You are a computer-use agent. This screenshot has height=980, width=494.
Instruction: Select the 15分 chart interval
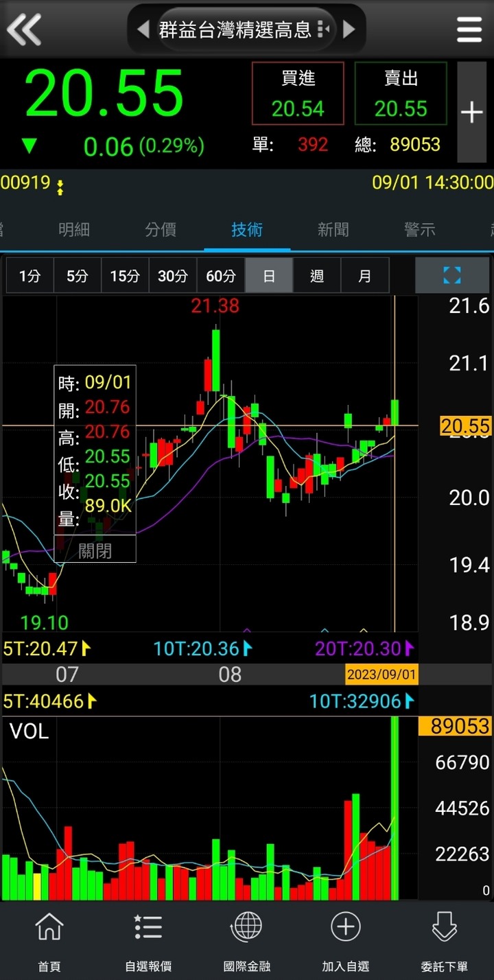tap(125, 276)
